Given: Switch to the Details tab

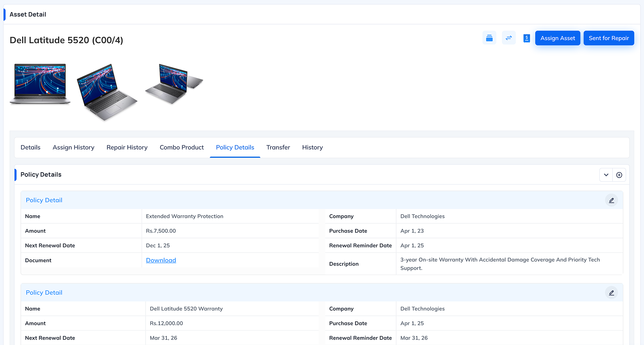Looking at the screenshot, I should tap(31, 148).
